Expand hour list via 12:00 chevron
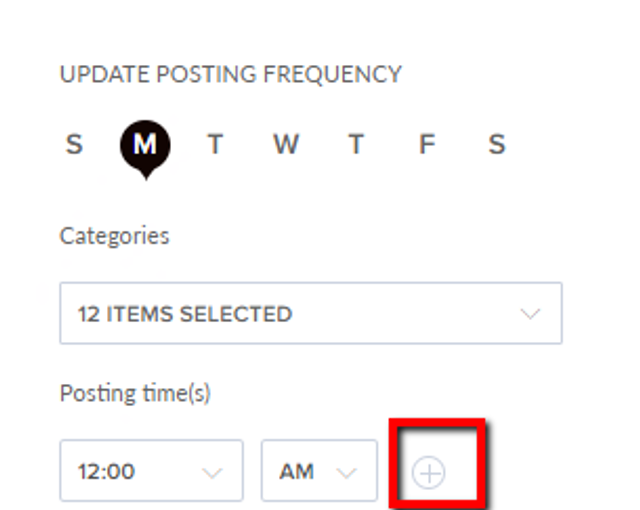This screenshot has width=640, height=510. pyautogui.click(x=212, y=473)
